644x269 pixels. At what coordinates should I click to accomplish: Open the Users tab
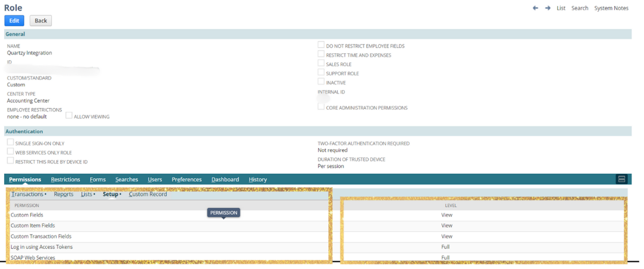[155, 179]
